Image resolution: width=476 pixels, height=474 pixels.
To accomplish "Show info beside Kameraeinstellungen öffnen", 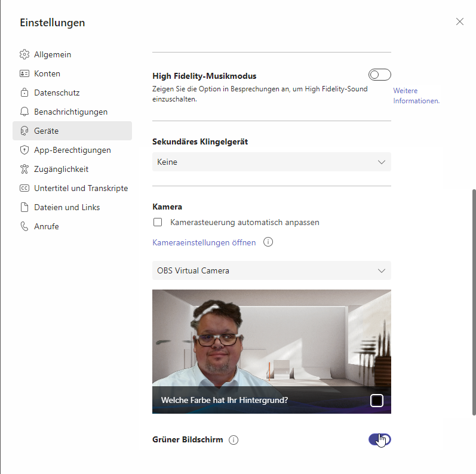I will 268,242.
